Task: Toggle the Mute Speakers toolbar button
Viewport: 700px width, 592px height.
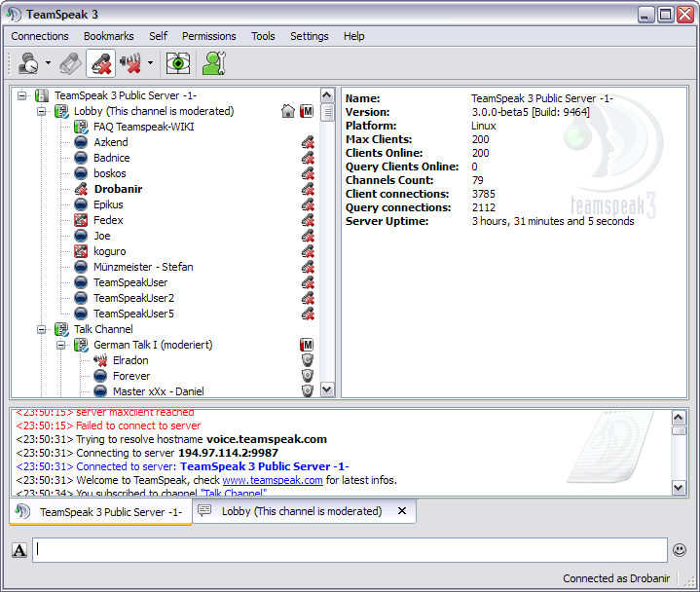Action: 130,63
